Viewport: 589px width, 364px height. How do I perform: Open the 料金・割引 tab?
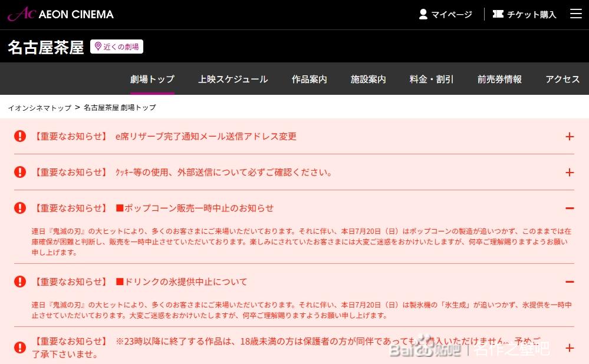tap(432, 79)
